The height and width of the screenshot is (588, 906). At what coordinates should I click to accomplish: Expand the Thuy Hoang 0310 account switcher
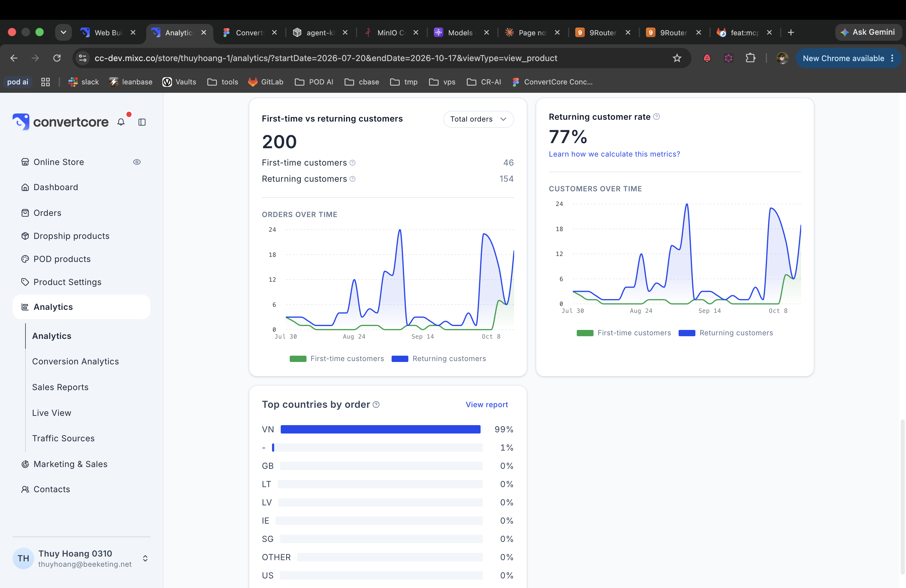coord(145,558)
